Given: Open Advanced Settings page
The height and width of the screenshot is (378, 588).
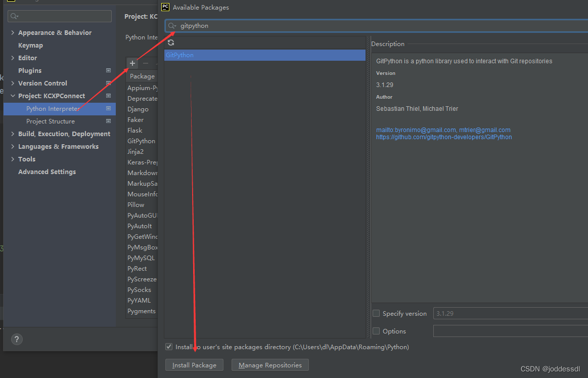Looking at the screenshot, I should click(x=47, y=172).
